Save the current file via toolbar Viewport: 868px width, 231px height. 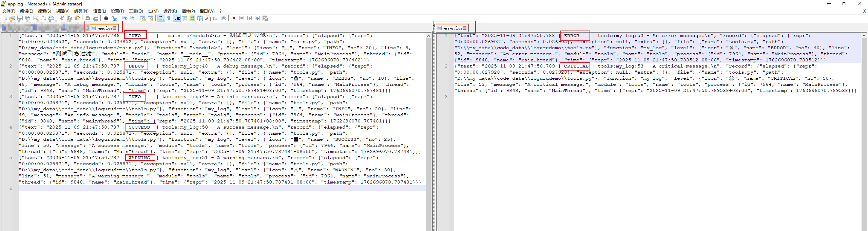pyautogui.click(x=20, y=18)
